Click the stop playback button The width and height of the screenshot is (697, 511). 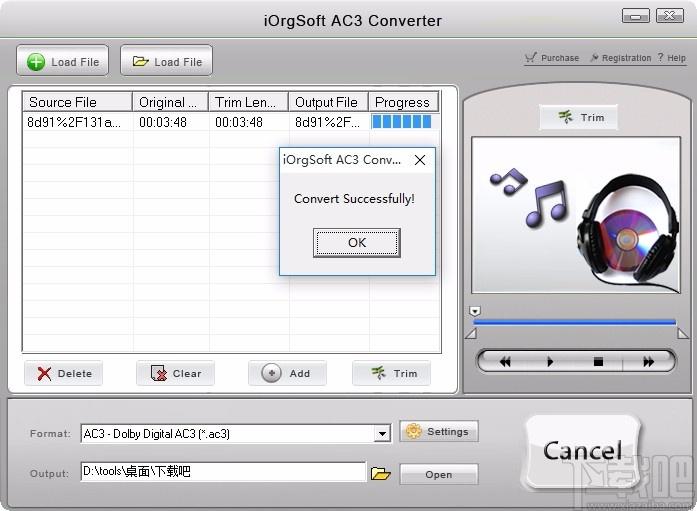pyautogui.click(x=598, y=362)
